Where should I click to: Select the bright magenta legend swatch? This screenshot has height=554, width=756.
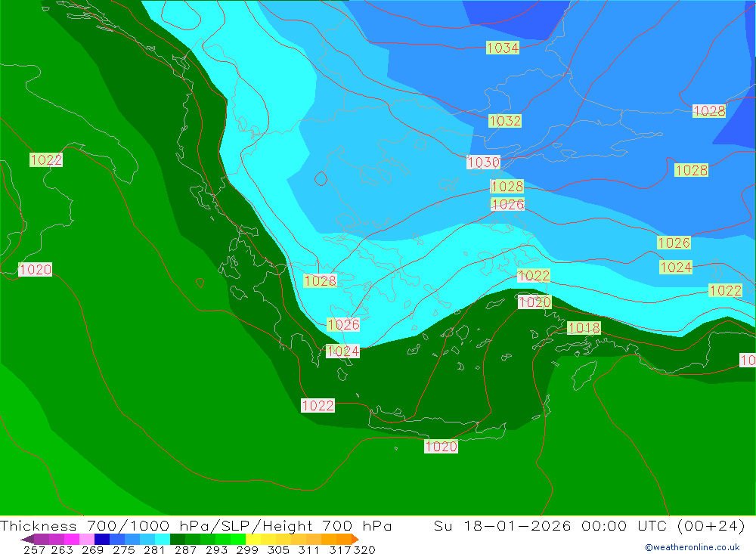(x=71, y=539)
